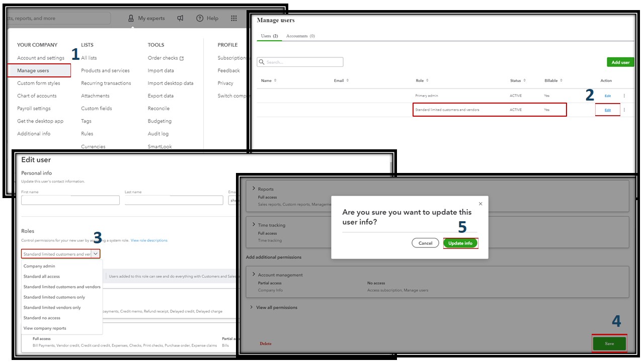Click the magnifier icon in the user search box

coord(262,61)
